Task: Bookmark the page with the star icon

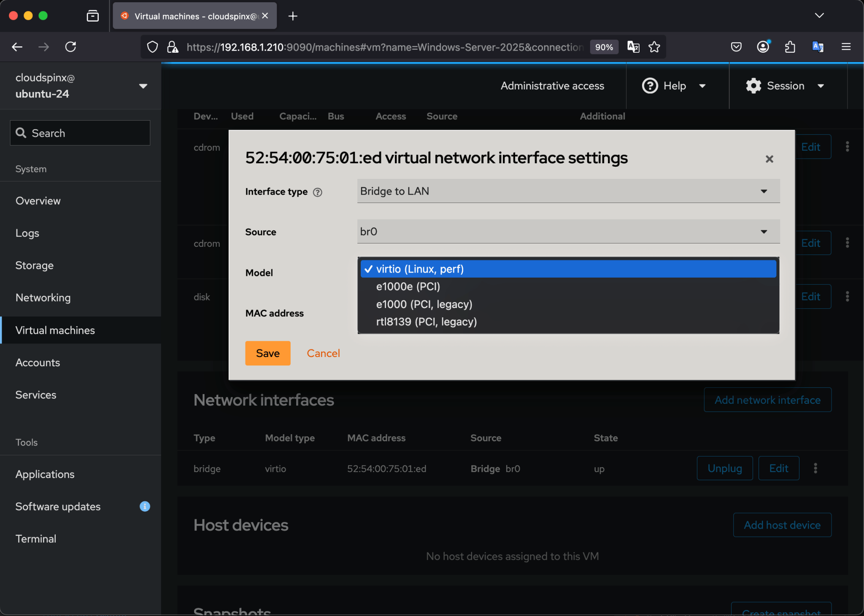Action: [x=654, y=47]
